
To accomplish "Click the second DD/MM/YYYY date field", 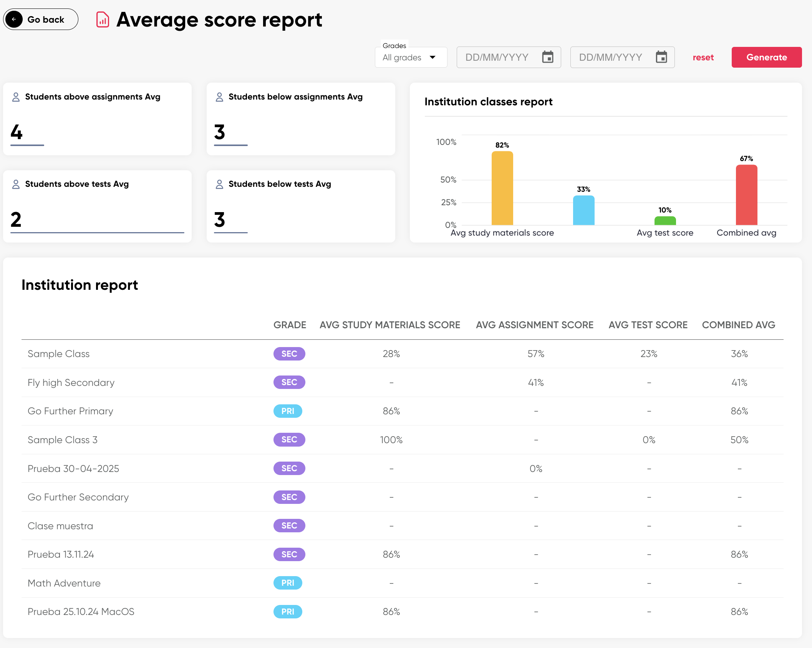I will (611, 57).
